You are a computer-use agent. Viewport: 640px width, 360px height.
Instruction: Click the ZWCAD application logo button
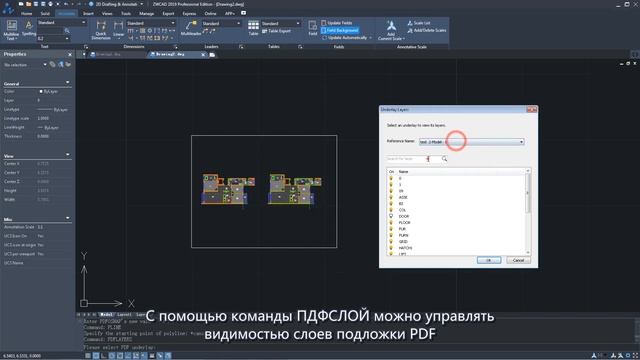[x=8, y=8]
